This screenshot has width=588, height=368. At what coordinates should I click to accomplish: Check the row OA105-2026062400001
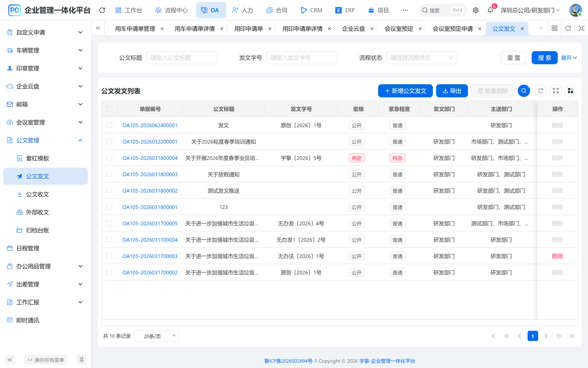pos(109,125)
